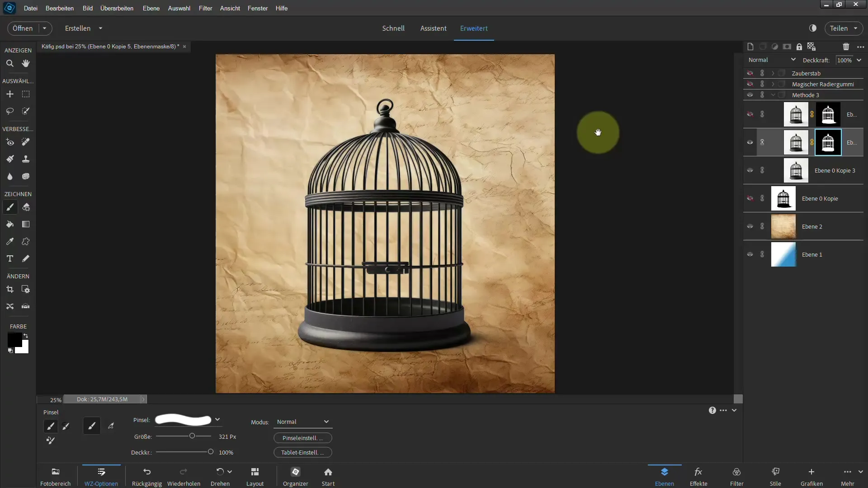Hide the Ebene 2 layer
The width and height of the screenshot is (868, 488).
(x=750, y=226)
